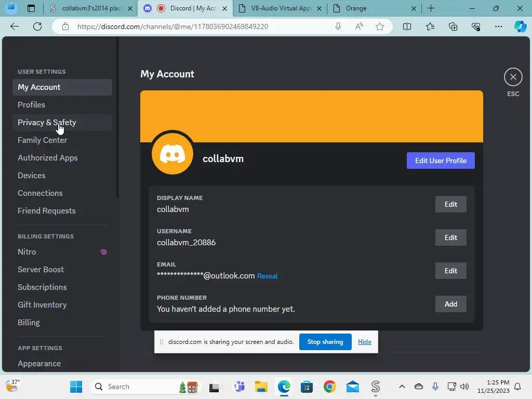532x399 pixels.
Task: Click the browser profile icon
Action: coord(11,8)
